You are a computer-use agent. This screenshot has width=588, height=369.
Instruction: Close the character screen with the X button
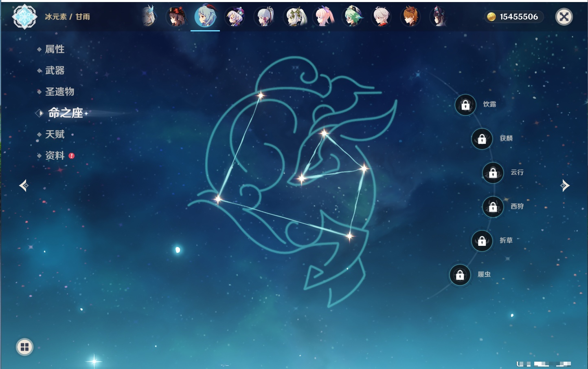coord(564,17)
